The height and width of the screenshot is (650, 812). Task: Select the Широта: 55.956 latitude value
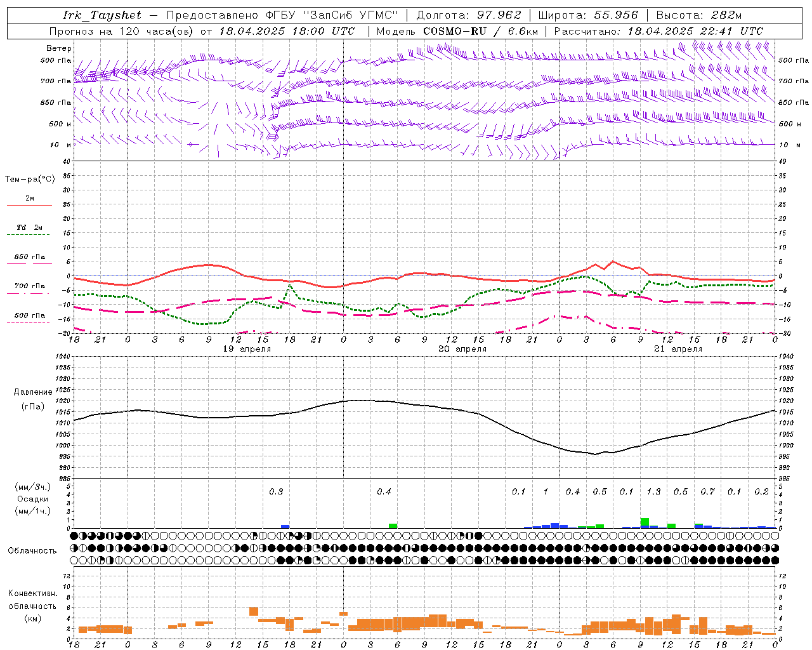[x=588, y=15]
